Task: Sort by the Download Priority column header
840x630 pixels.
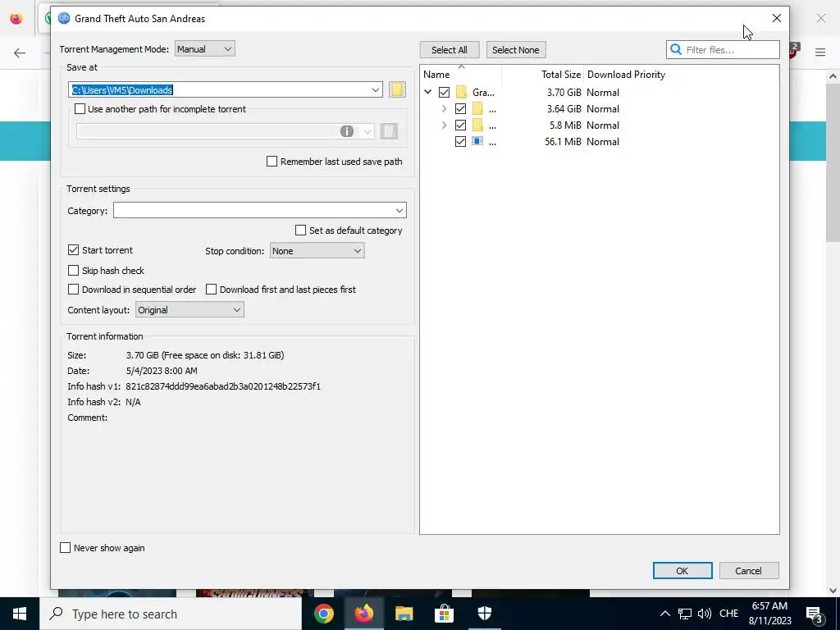Action: (626, 75)
